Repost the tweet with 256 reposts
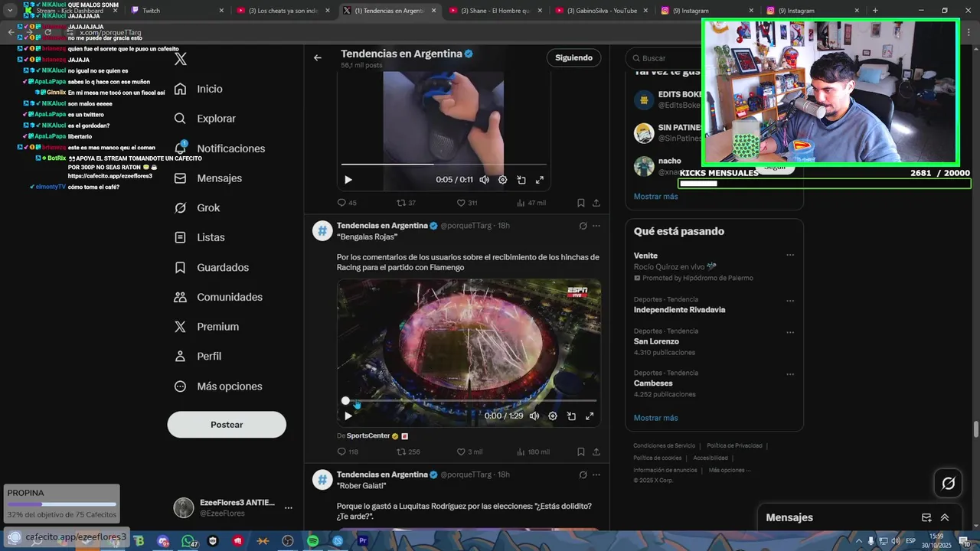This screenshot has width=980, height=551. point(408,452)
